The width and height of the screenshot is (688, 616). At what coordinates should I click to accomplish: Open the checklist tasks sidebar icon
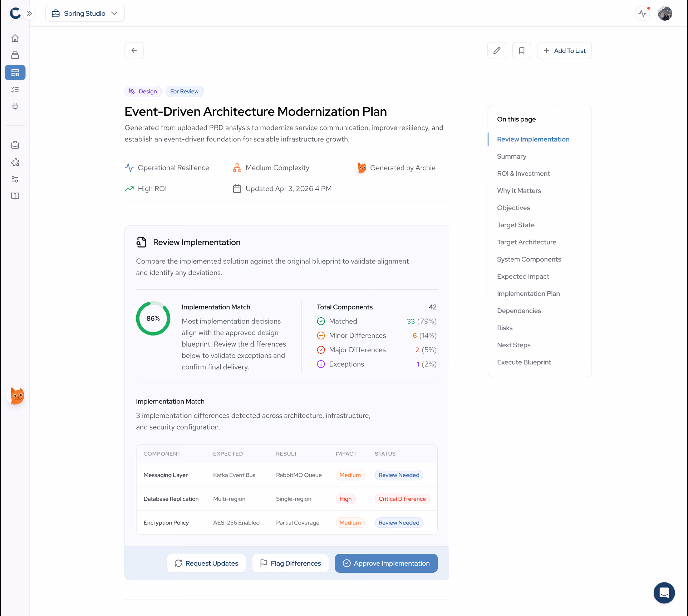tap(15, 89)
